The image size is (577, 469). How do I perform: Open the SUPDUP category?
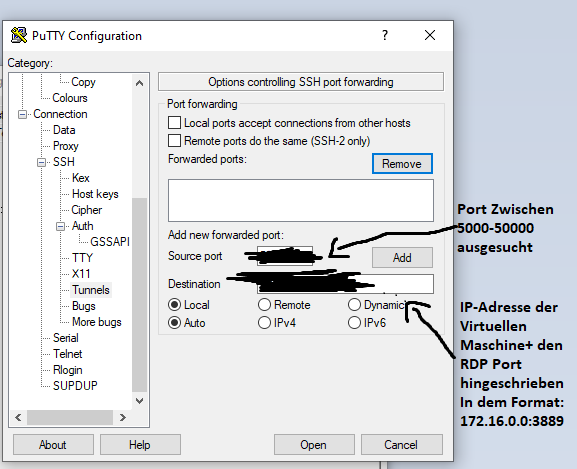[75, 385]
